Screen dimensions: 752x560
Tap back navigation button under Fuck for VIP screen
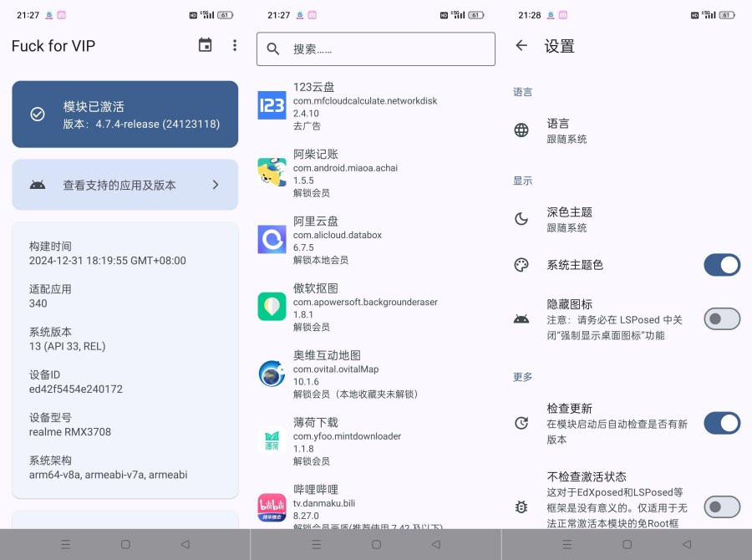click(x=185, y=544)
